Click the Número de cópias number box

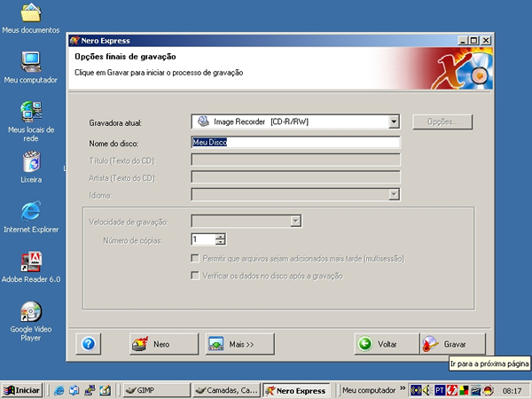tap(203, 239)
